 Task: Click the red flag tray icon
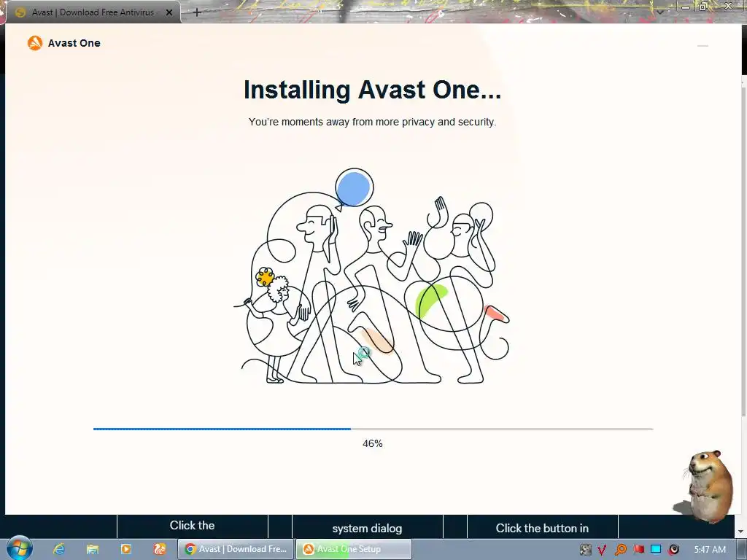pos(639,549)
